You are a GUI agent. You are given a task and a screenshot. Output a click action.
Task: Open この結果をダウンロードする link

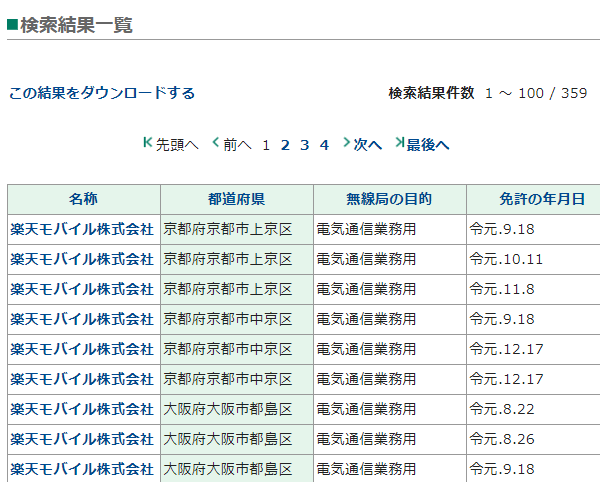point(102,93)
